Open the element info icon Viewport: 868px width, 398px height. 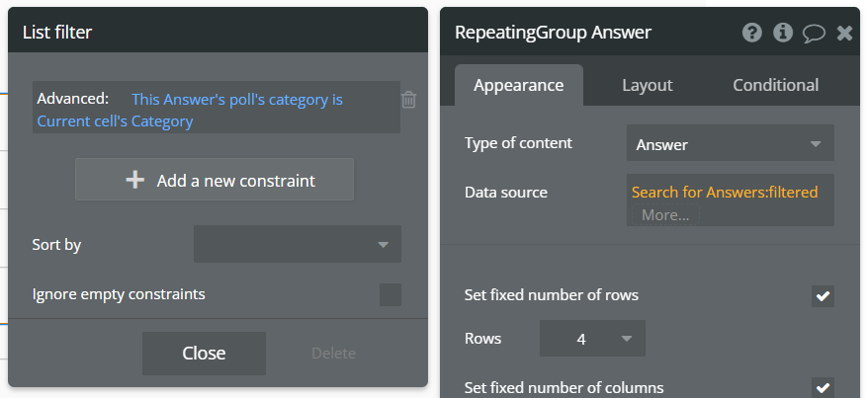(783, 33)
